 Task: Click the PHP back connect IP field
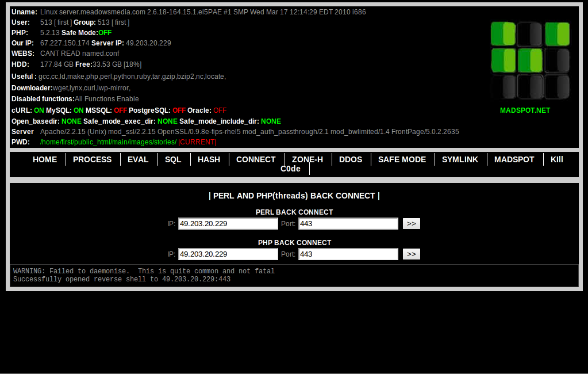[228, 254]
